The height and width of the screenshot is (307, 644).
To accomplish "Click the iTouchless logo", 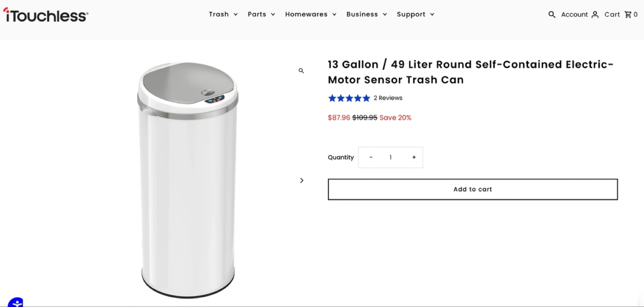I will point(46,15).
